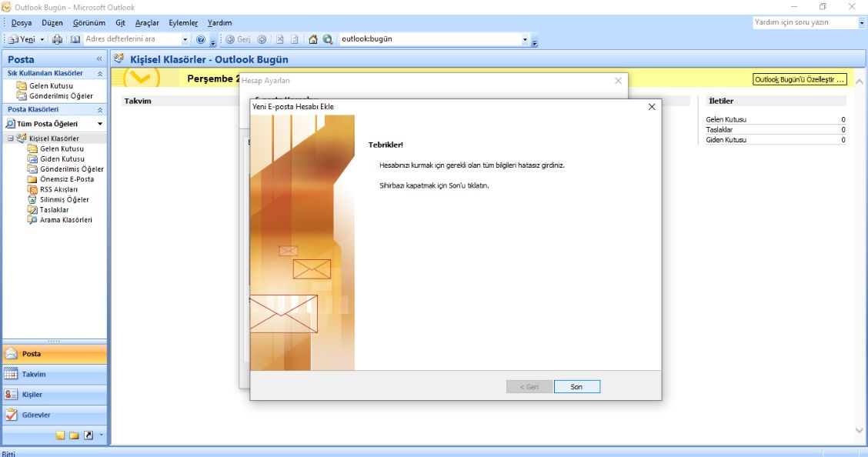The height and width of the screenshot is (457, 868).
Task: Click the Search the Web globe icon
Action: [328, 39]
